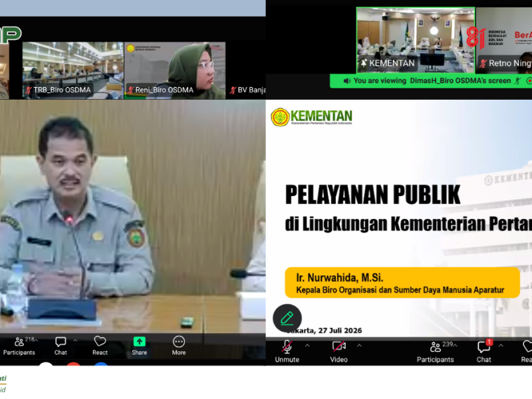Select the Reni_Biro OSDMA video thumbnail
The width and height of the screenshot is (532, 399).
175,70
